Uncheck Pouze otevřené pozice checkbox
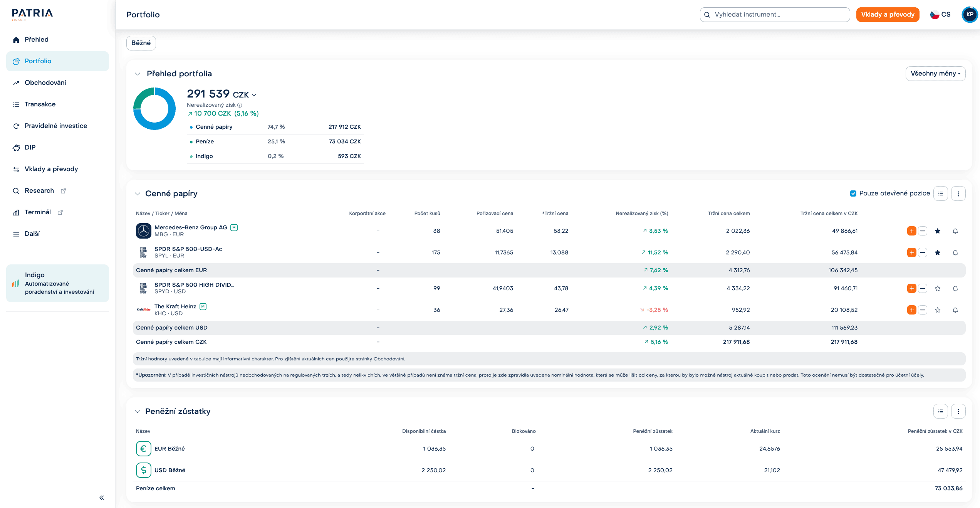 853,193
